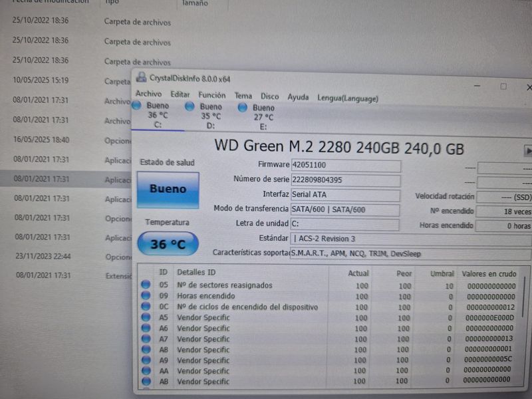Click raw value 00000000005C
This screenshot has height=399, width=532.
pos(488,359)
